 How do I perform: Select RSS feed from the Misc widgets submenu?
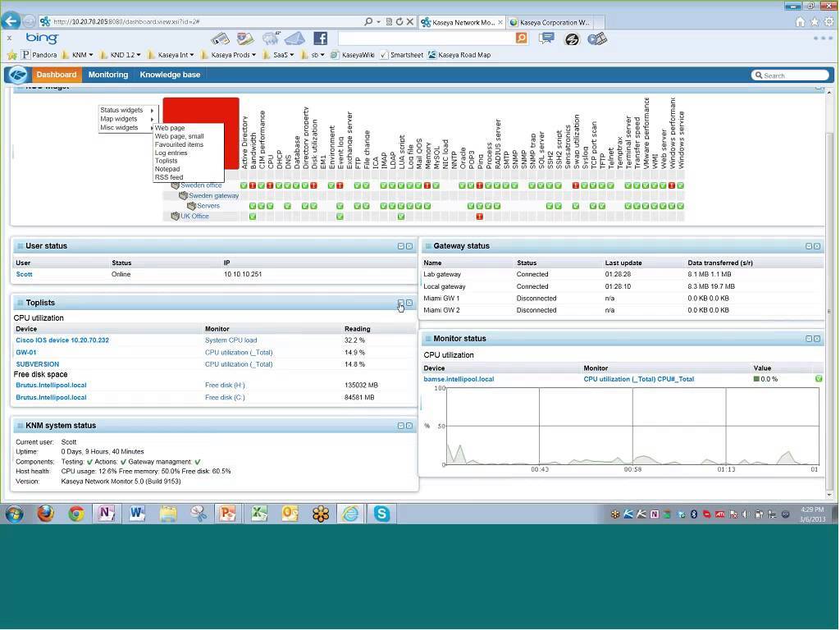(169, 176)
